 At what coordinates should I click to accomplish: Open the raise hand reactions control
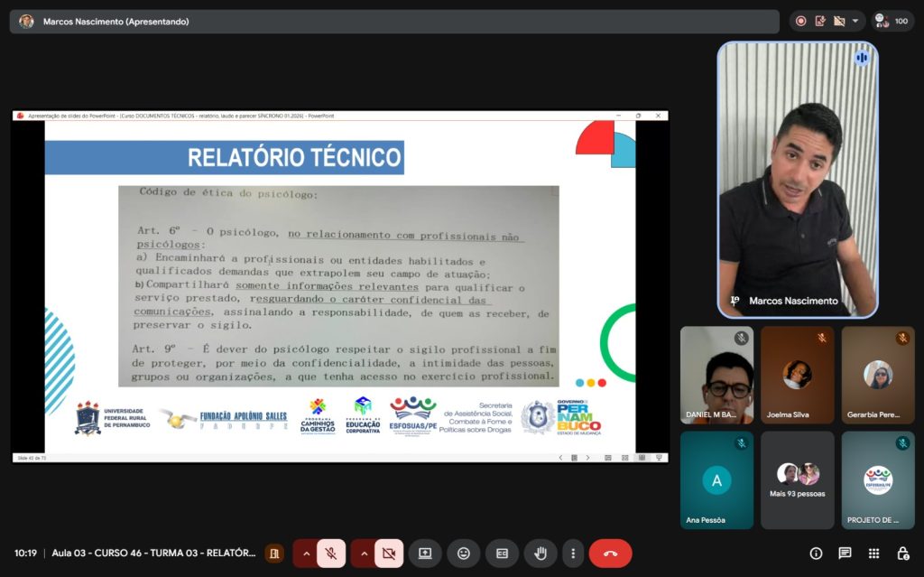[x=541, y=554]
